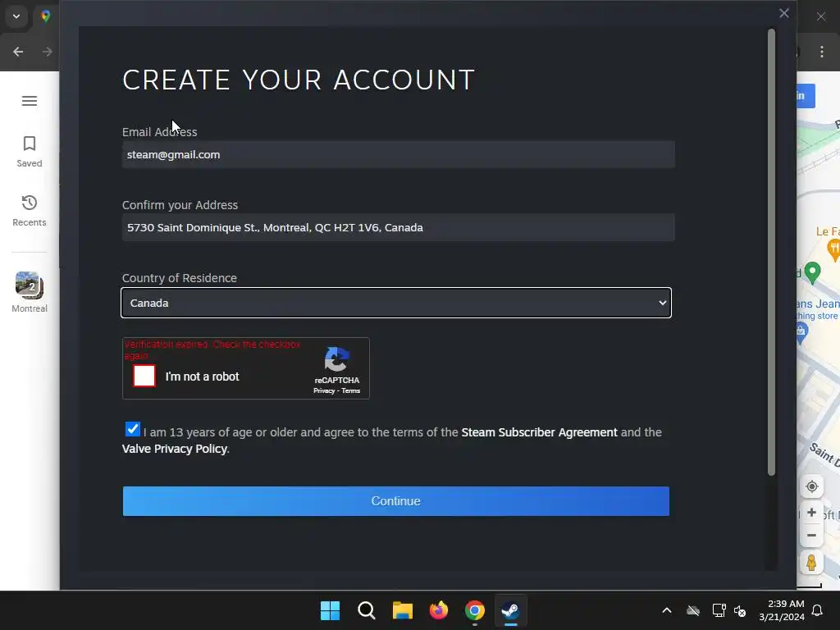Open the display network tray icon
Viewport: 840px width, 630px height.
719,610
